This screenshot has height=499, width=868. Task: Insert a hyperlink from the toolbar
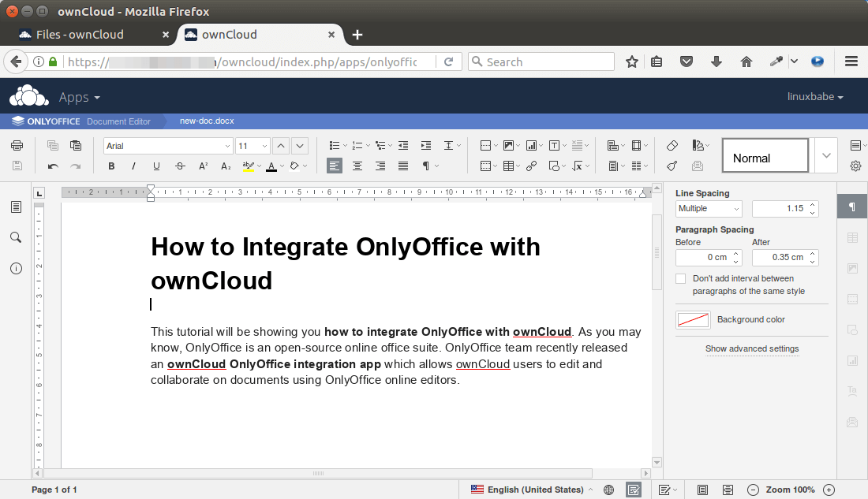click(x=531, y=166)
